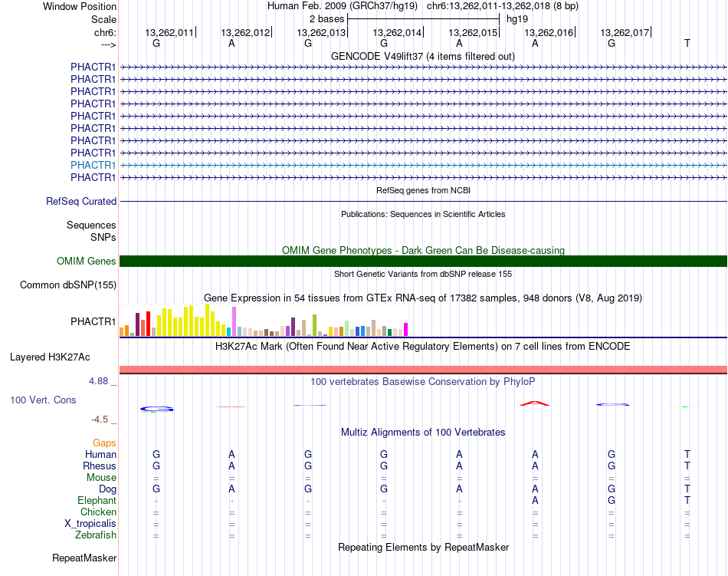The width and height of the screenshot is (728, 576).
Task: Click the red A conservation logo in PhyloP track
Action: click(534, 403)
